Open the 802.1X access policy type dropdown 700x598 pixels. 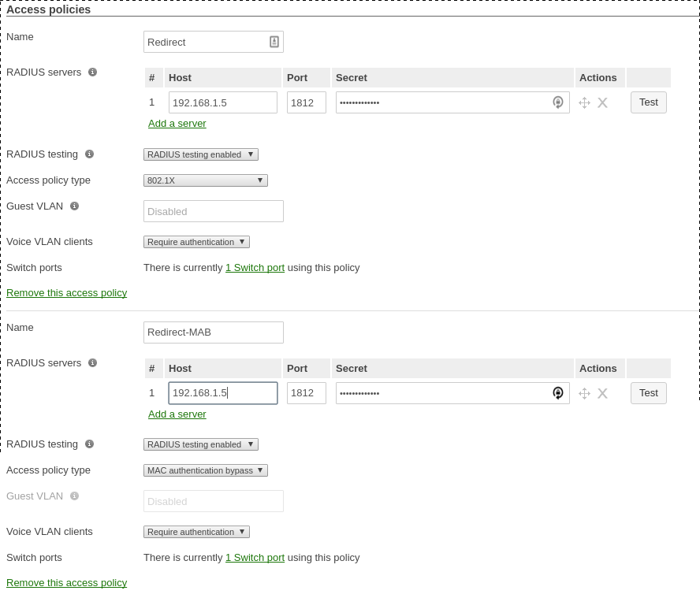[205, 180]
